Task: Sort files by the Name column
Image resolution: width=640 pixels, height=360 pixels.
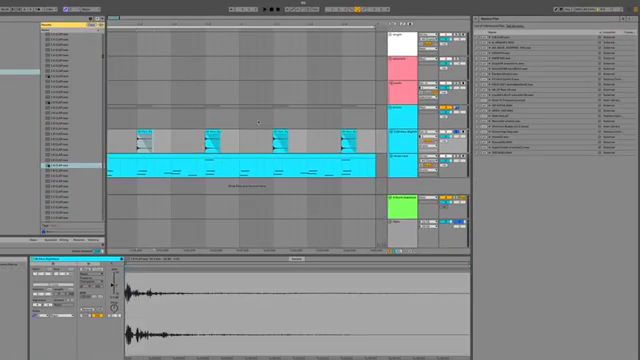Action: (493, 32)
